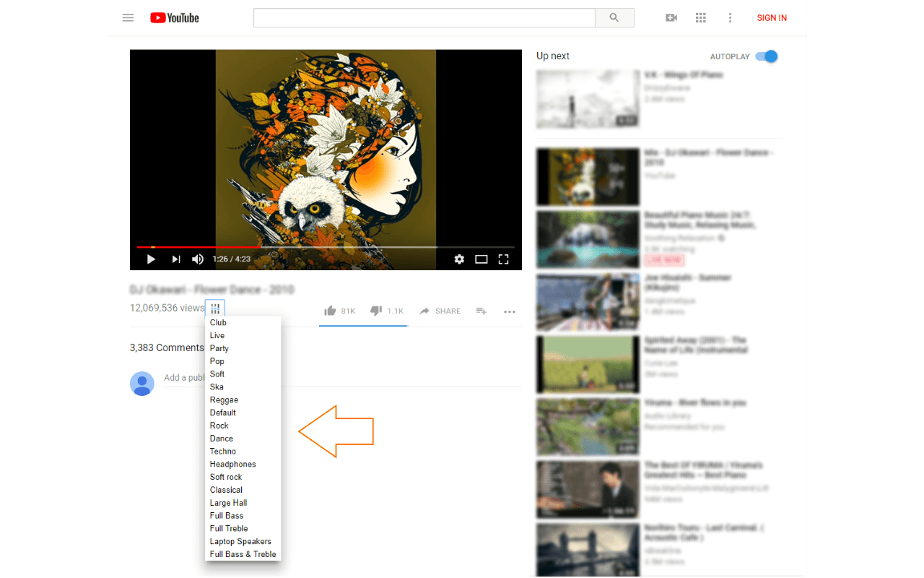Screen dimensions: 924x578
Task: Like the video with thumbs up
Action: click(x=340, y=311)
